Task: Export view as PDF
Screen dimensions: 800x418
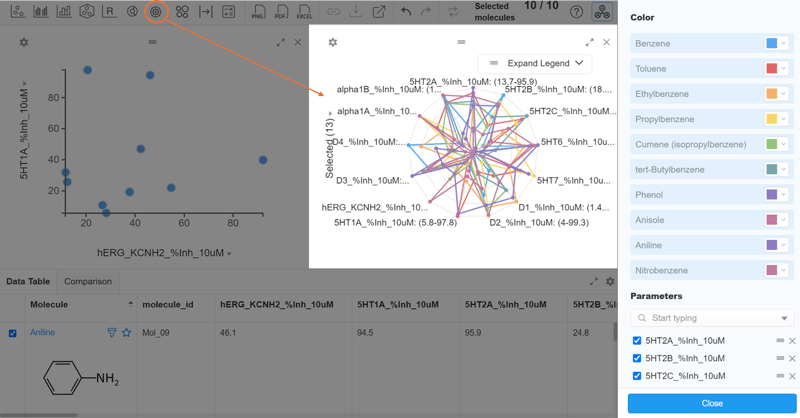Action: tap(281, 12)
